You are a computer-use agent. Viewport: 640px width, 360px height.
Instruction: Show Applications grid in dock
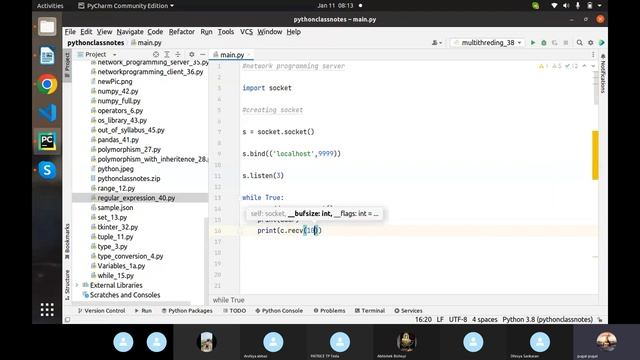coord(47,309)
